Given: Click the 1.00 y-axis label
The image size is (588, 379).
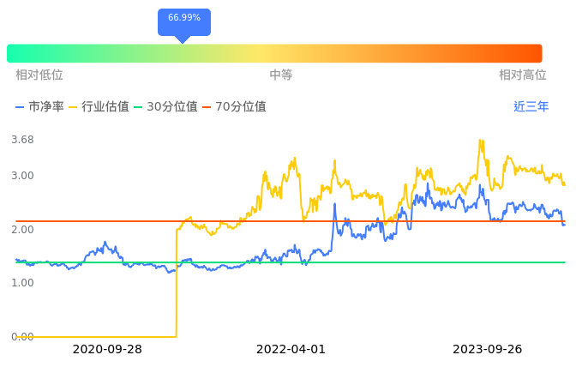Looking at the screenshot, I should click(22, 283).
